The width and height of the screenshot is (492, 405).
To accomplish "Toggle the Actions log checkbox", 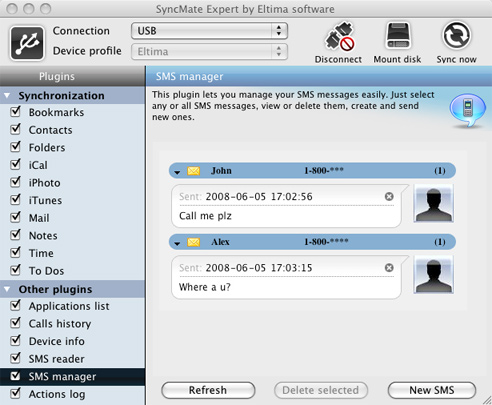I will coord(16,393).
